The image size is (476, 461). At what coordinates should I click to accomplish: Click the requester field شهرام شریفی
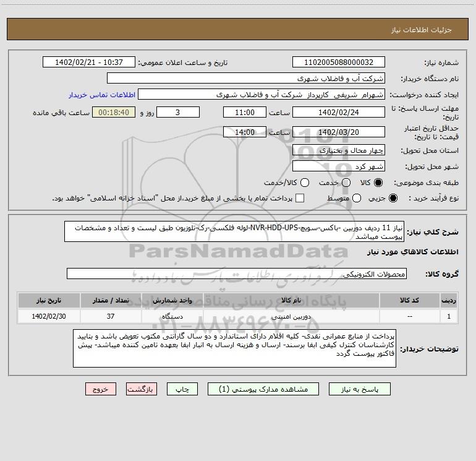[261, 95]
